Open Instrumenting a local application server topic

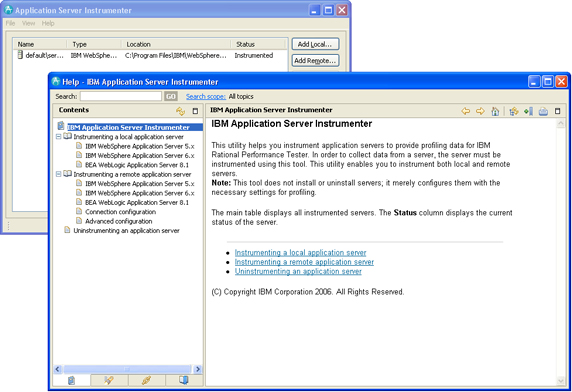pos(128,137)
